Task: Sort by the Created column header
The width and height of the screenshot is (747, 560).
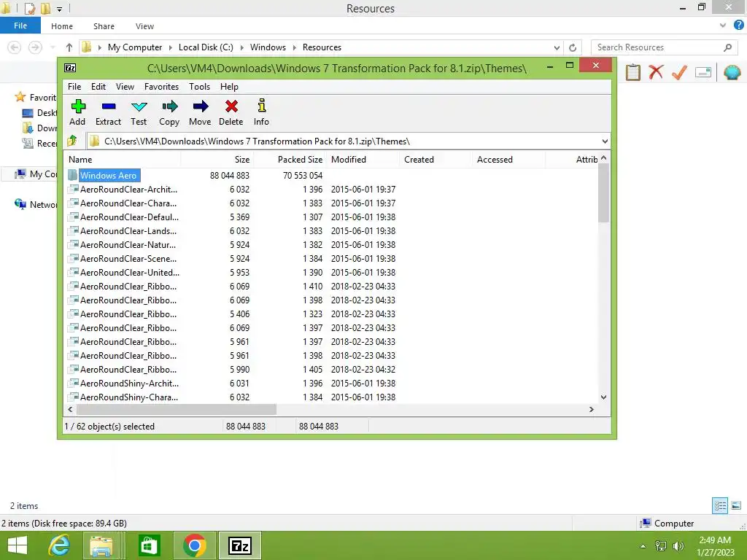Action: point(436,160)
